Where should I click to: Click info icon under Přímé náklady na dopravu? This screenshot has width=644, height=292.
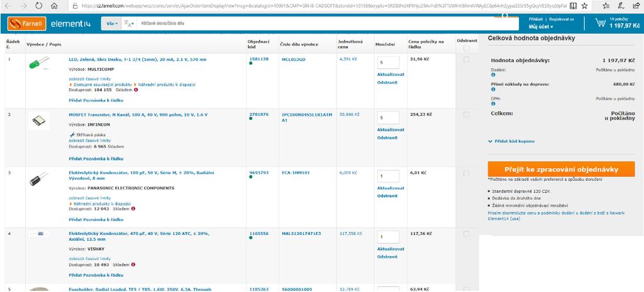pos(493,89)
